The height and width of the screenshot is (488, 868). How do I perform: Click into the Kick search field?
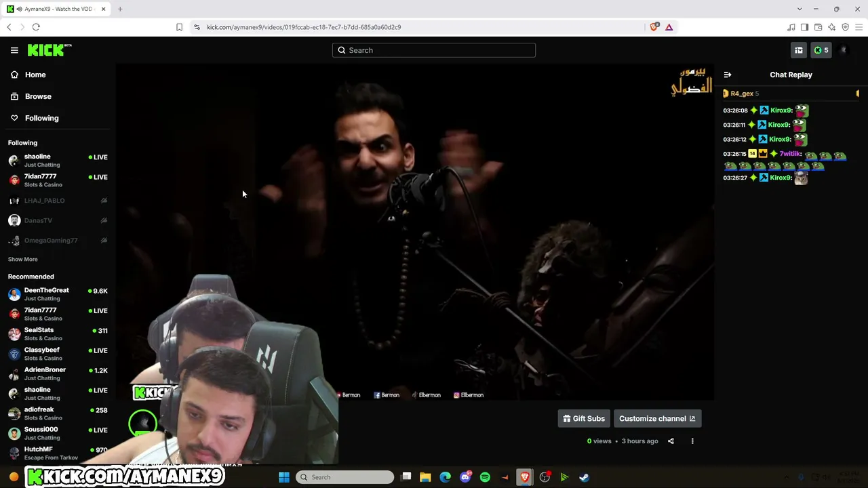pos(434,50)
